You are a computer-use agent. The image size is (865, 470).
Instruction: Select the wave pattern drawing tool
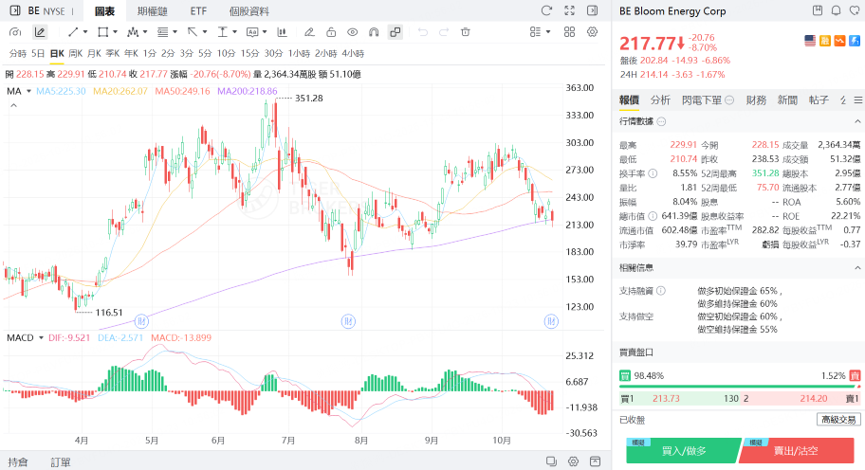(132, 32)
